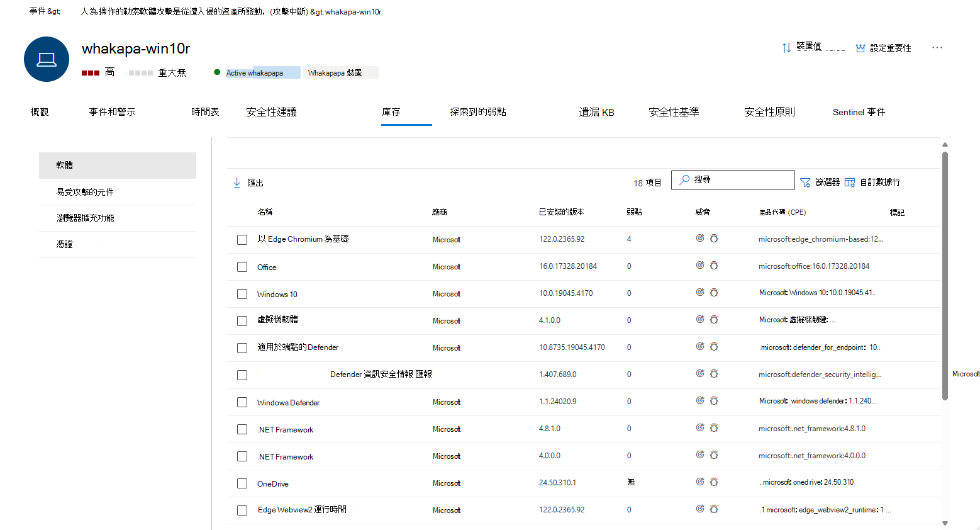
Task: Tick the Defender 資訊安全情報匯報 row checkbox
Action: (242, 375)
